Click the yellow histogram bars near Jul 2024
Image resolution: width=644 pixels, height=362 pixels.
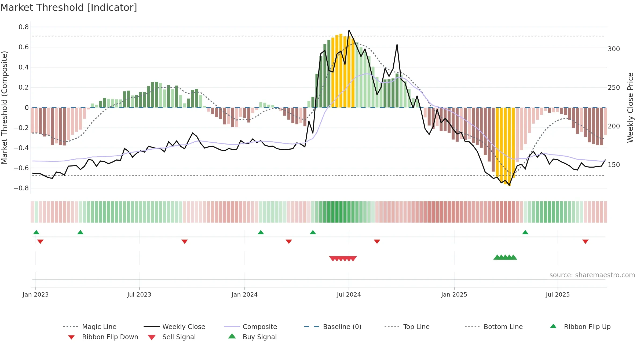click(343, 71)
